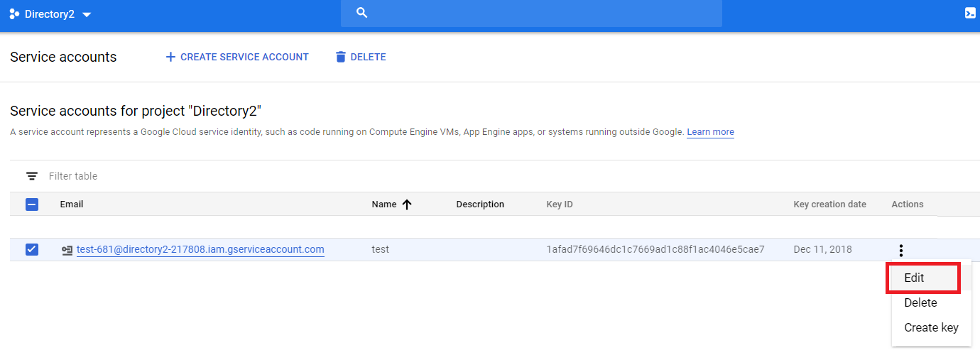This screenshot has width=980, height=355.
Task: Click the service account icon beside email
Action: pos(67,250)
